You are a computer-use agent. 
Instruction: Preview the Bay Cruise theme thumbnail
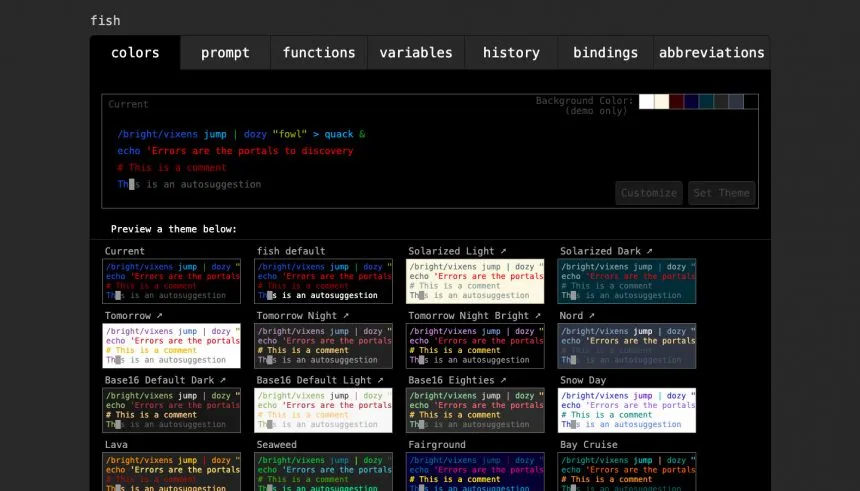tap(627, 472)
